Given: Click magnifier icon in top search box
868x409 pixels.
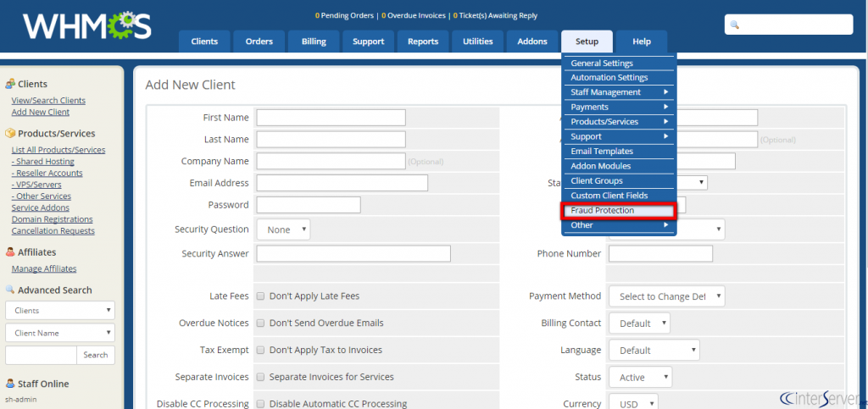Looking at the screenshot, I should (735, 25).
